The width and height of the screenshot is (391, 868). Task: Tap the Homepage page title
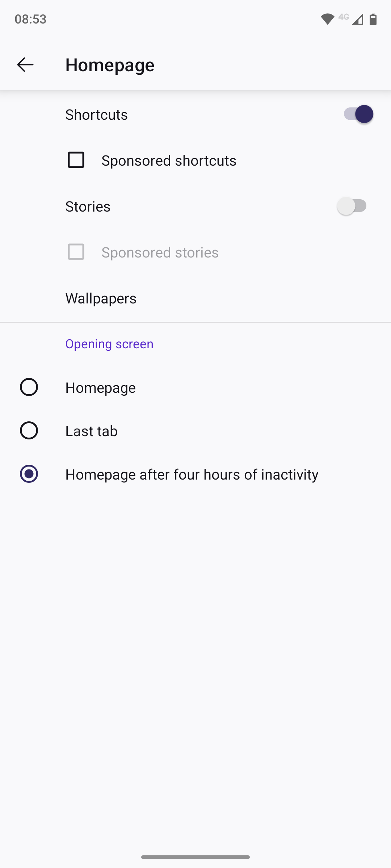110,65
